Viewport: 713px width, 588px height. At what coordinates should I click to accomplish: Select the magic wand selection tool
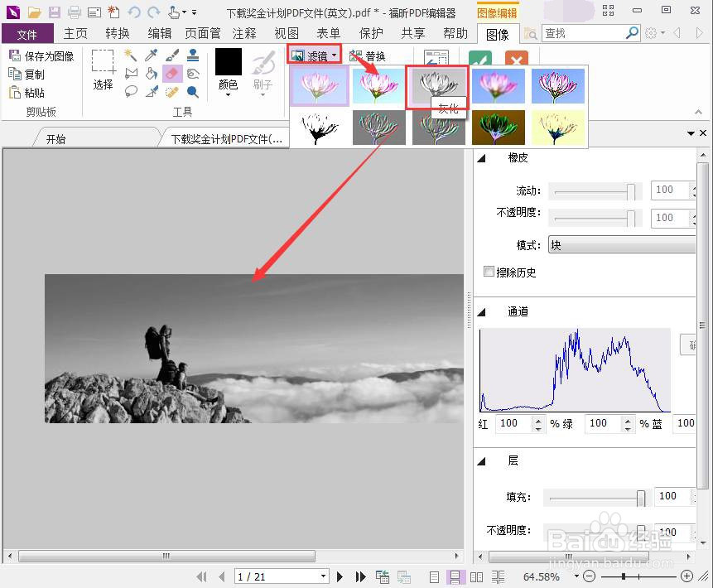tap(131, 55)
